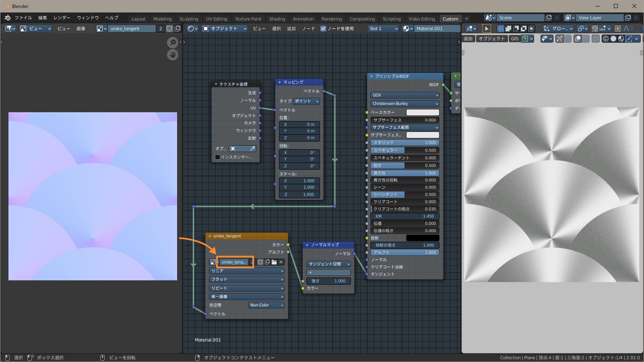
Task: Click '追加' button in 3D viewport header
Action: point(468,39)
